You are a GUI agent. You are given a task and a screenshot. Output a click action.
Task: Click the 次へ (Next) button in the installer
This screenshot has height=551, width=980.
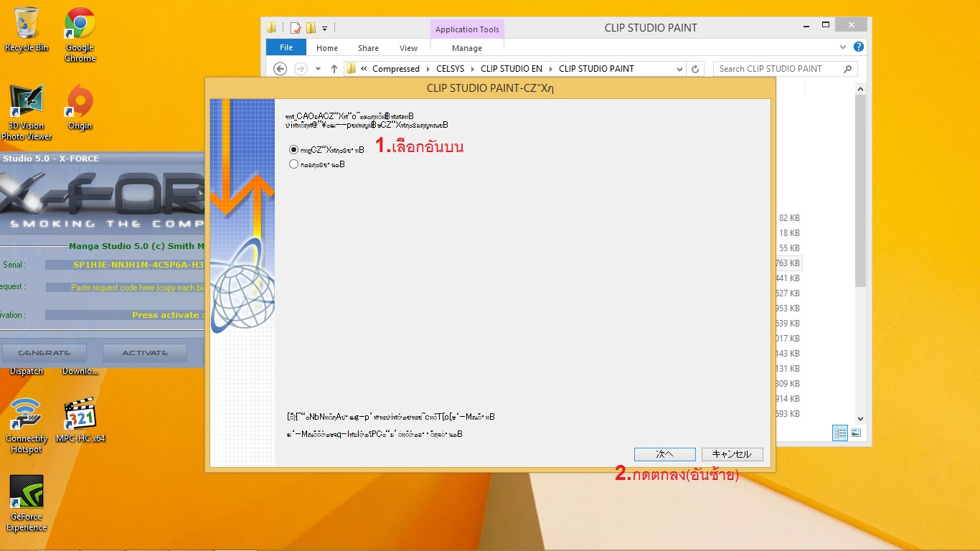(x=665, y=454)
